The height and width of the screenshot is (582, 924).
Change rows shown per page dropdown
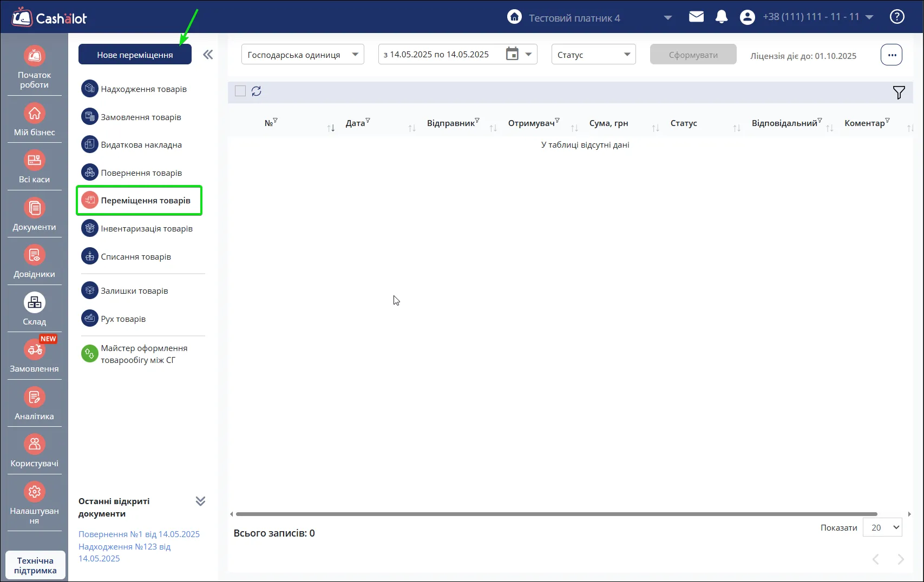(x=882, y=527)
